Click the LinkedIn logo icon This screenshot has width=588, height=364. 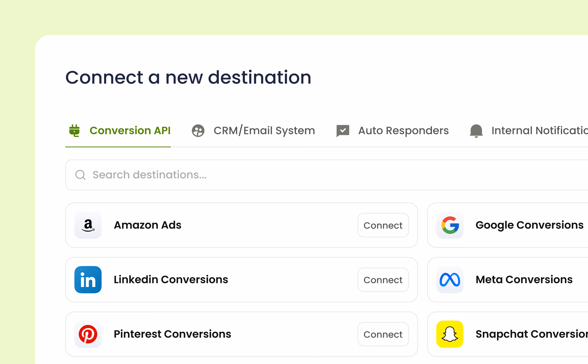(88, 280)
